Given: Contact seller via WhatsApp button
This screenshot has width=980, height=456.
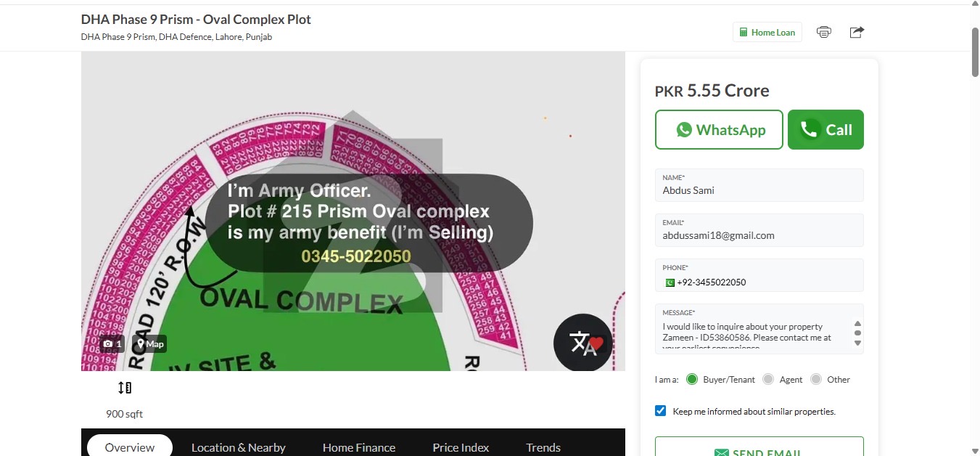Looking at the screenshot, I should pos(719,130).
